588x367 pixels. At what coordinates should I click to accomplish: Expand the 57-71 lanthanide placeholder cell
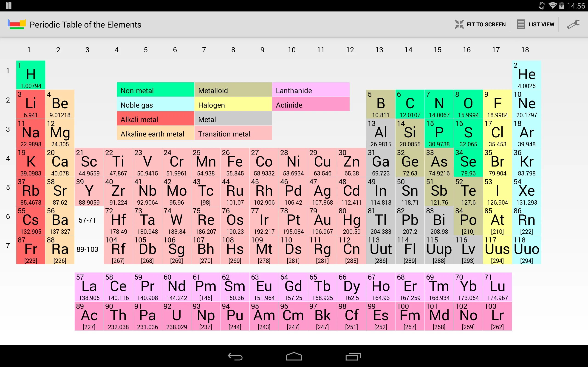(88, 220)
